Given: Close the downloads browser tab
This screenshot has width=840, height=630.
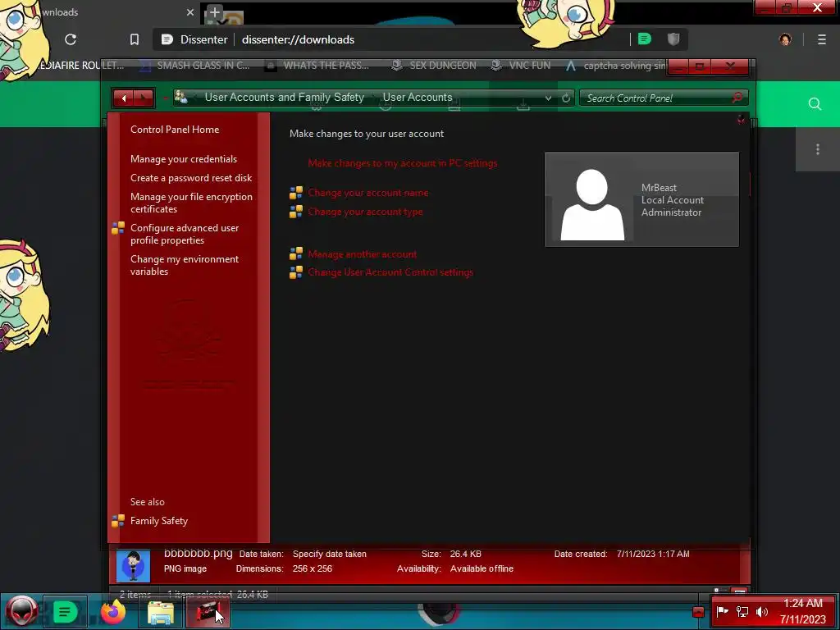Looking at the screenshot, I should (190, 11).
